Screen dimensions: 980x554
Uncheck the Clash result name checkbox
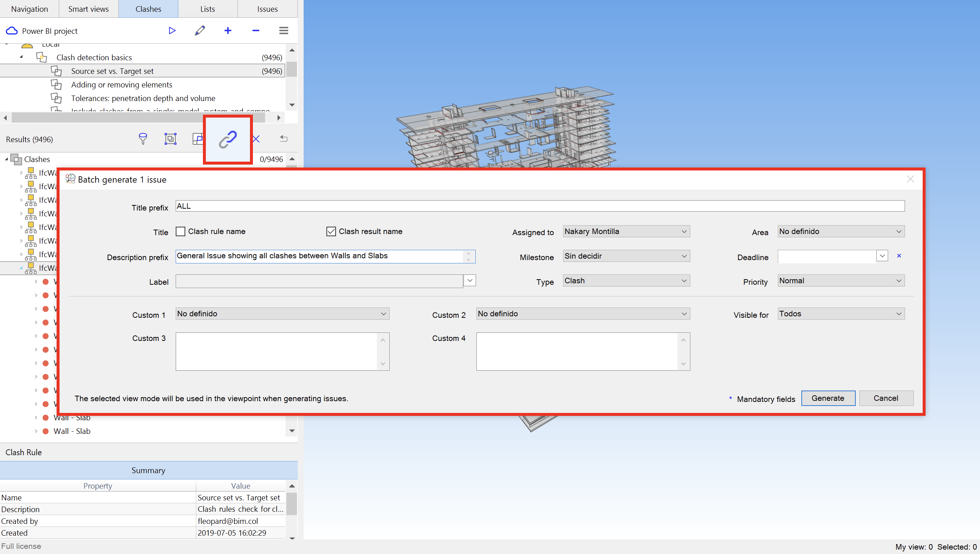pos(331,231)
